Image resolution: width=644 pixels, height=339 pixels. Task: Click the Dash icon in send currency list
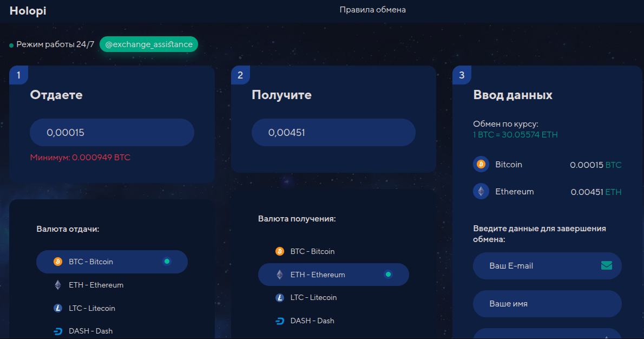coord(58,331)
